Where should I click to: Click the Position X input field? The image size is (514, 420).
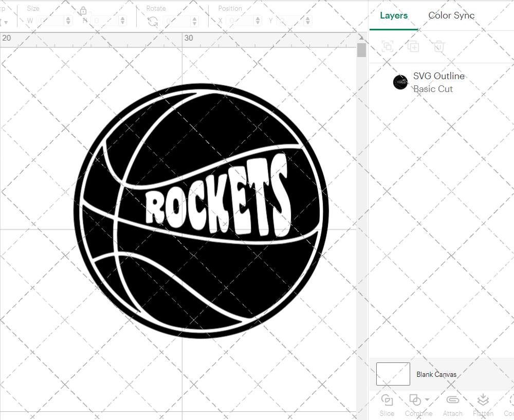pyautogui.click(x=240, y=21)
